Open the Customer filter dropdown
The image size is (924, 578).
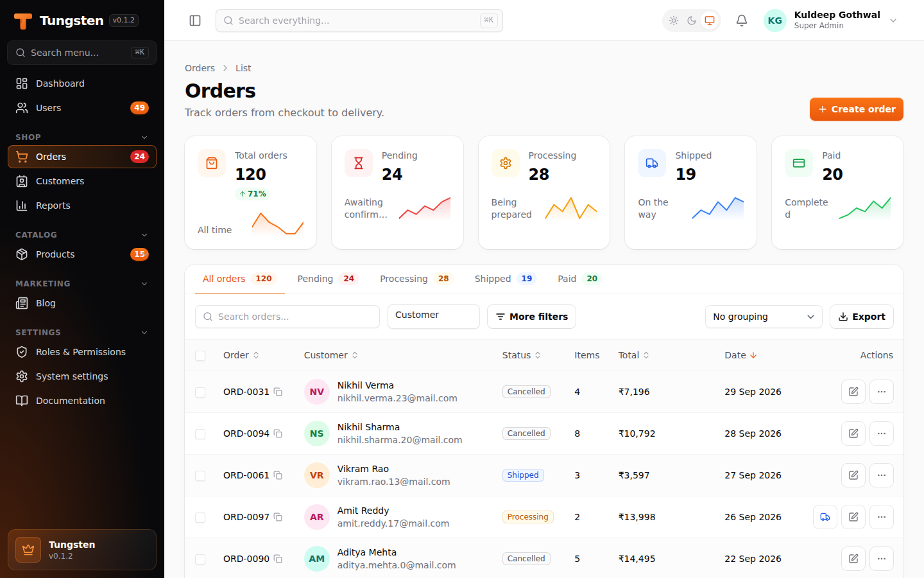(434, 317)
